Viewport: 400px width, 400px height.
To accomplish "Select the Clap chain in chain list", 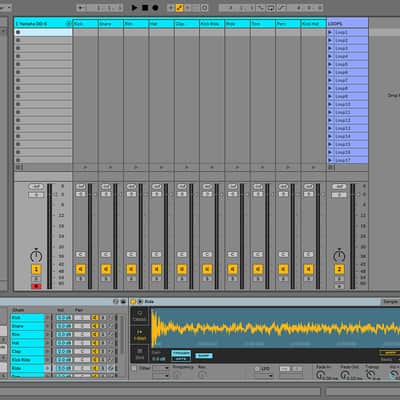I will [27, 351].
